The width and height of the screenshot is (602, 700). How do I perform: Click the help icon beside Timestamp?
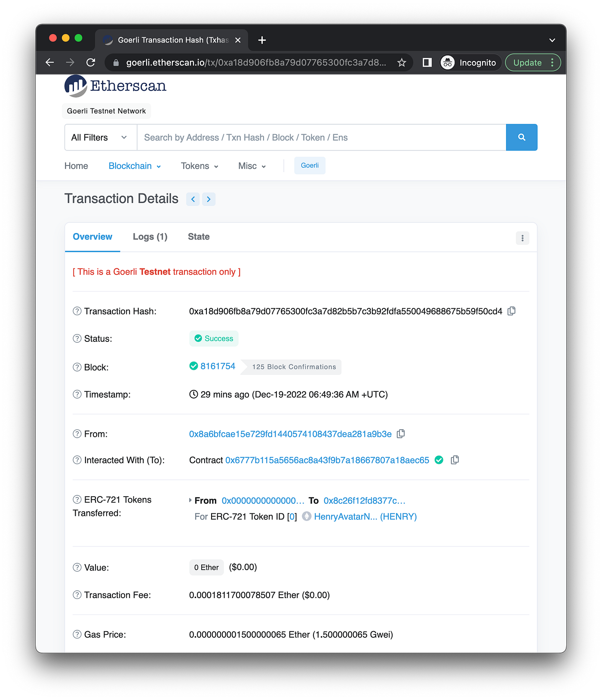click(x=77, y=394)
